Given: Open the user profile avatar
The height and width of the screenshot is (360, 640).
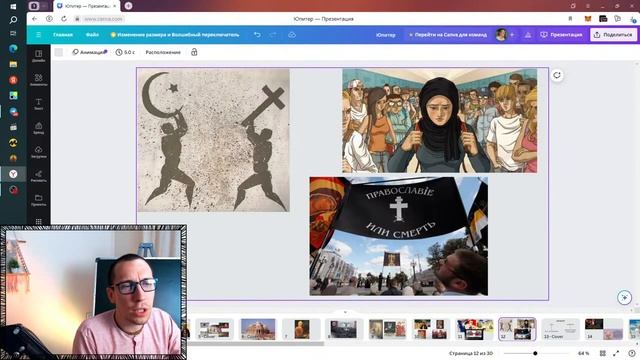Looking at the screenshot, I should [501, 35].
